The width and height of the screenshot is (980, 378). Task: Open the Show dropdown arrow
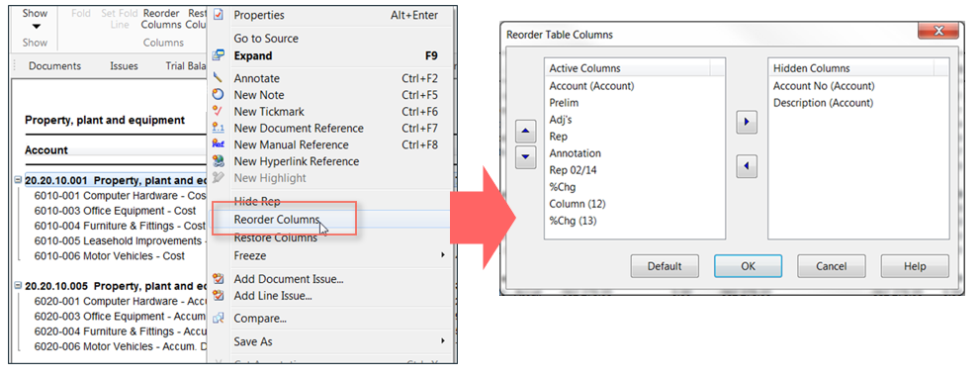click(36, 27)
